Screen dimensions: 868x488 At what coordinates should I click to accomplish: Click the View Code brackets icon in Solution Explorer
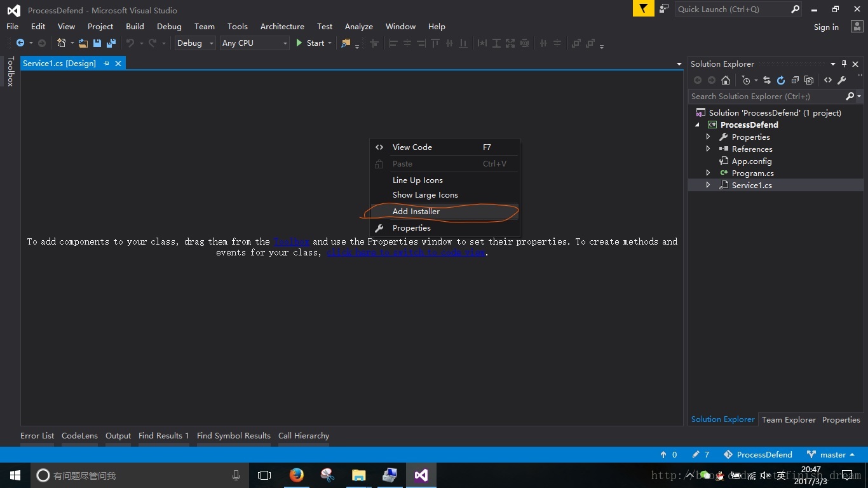pos(828,80)
